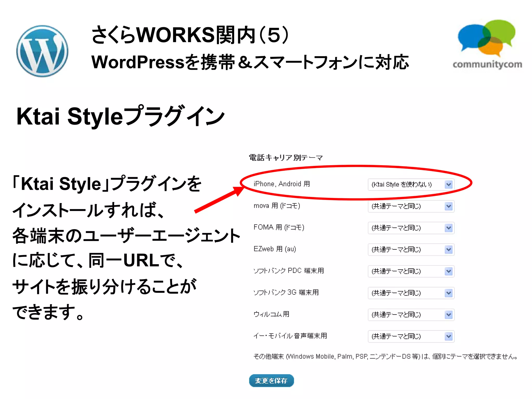Click the その他端末 note text

pos(385,356)
